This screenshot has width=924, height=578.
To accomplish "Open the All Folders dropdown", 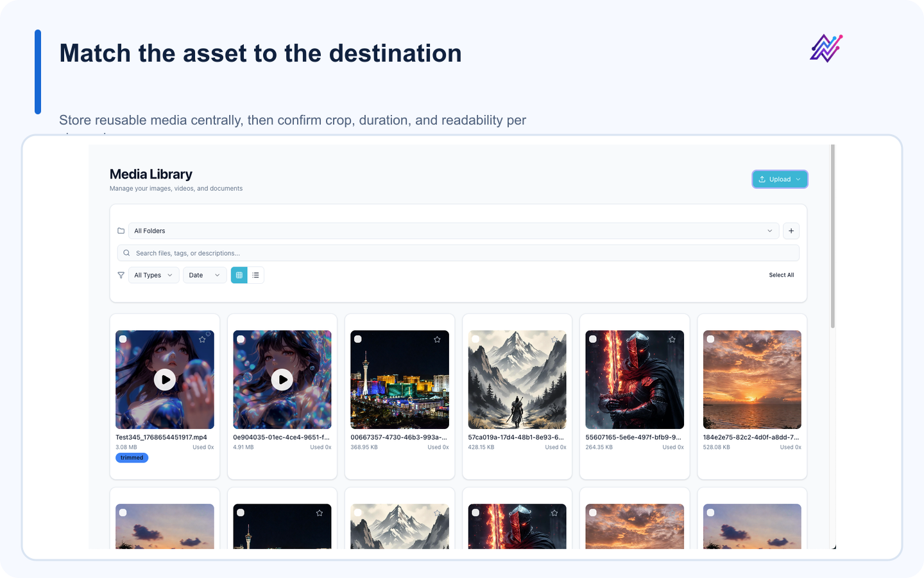I will (454, 231).
